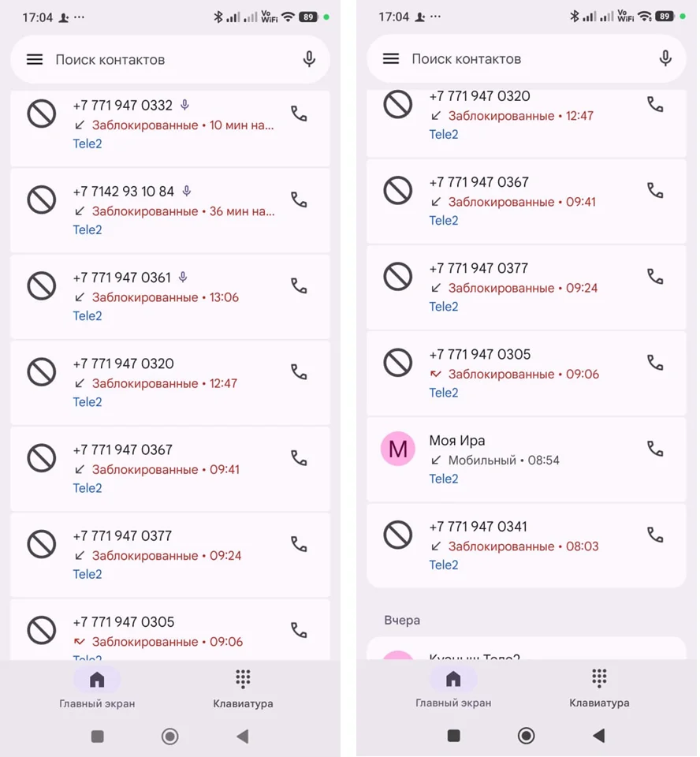
Task: Tap blocked icon of +7 771 947 0341
Action: pos(397,535)
